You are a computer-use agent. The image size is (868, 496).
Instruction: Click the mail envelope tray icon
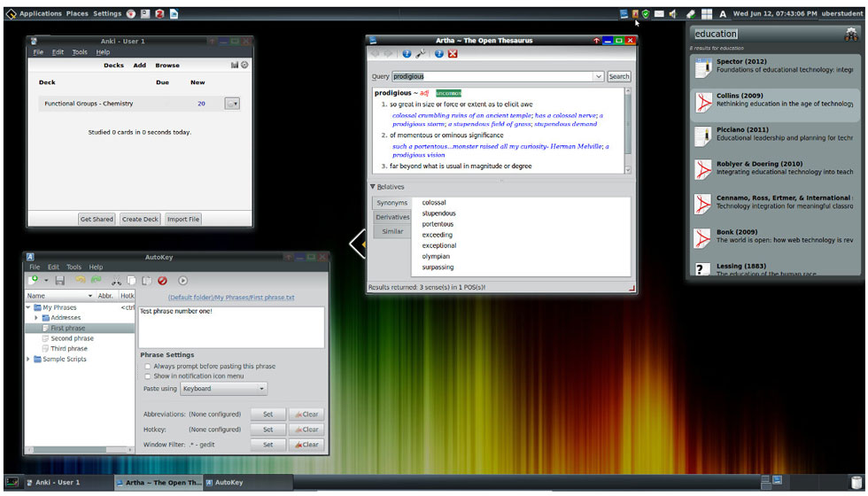tap(659, 14)
